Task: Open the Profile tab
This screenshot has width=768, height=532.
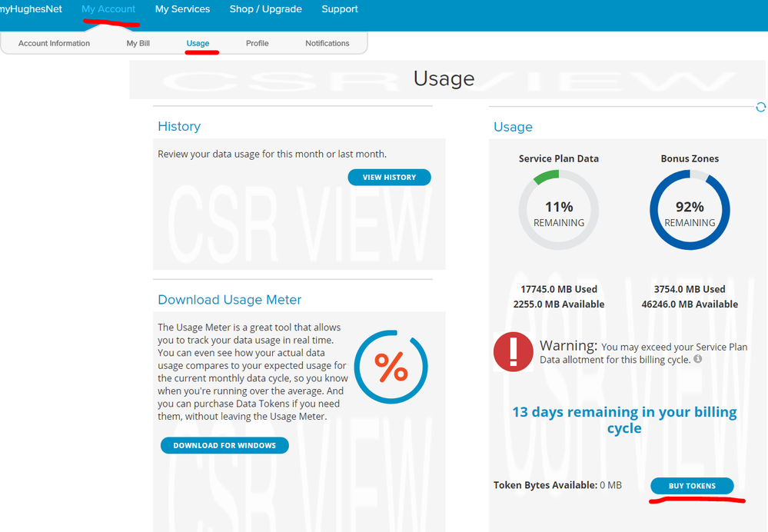Action: [257, 43]
